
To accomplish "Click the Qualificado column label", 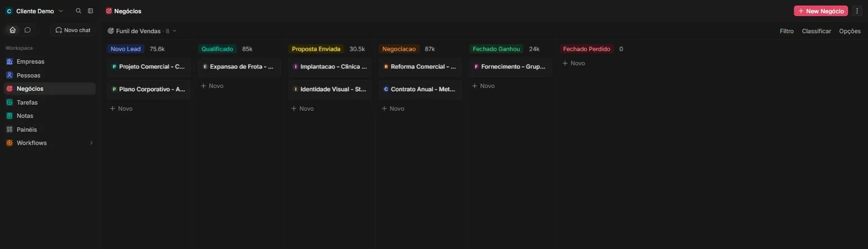I will [x=217, y=49].
